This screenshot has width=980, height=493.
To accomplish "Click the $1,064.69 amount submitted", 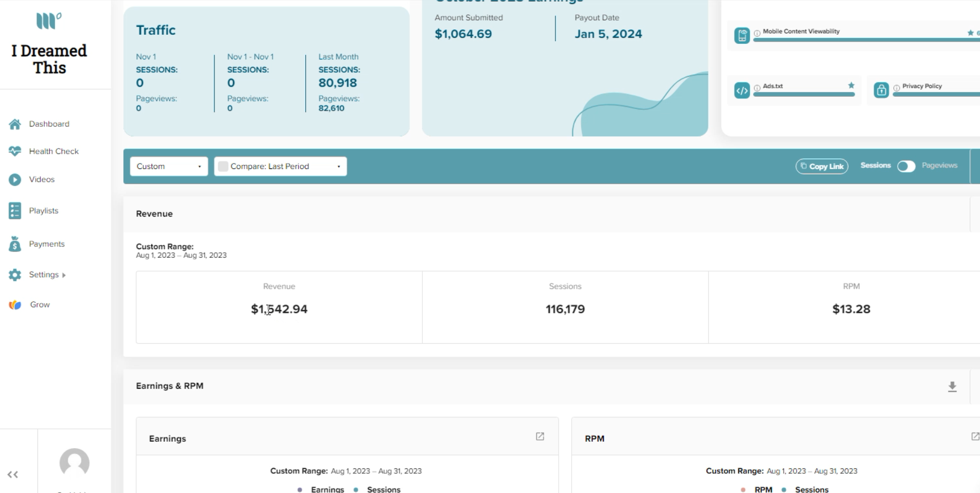I will pos(463,34).
